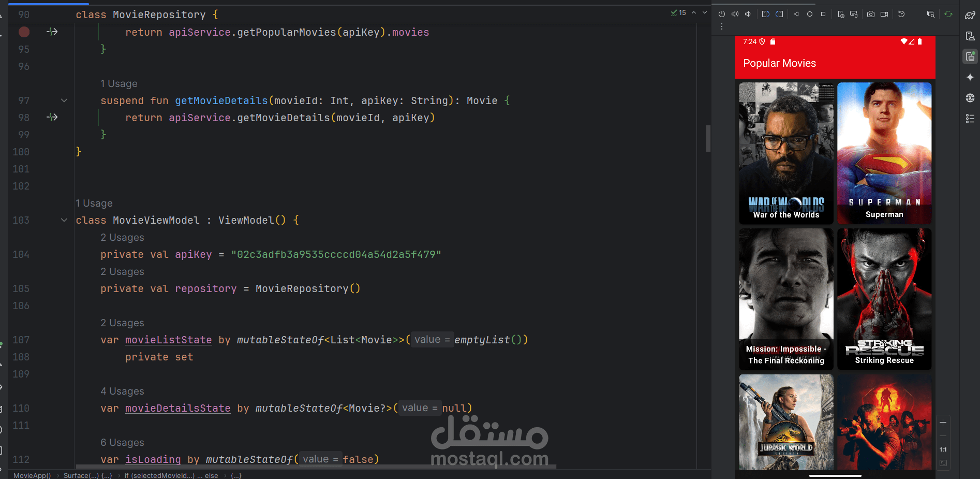Click the editor horizontal scrollbar

[316, 467]
